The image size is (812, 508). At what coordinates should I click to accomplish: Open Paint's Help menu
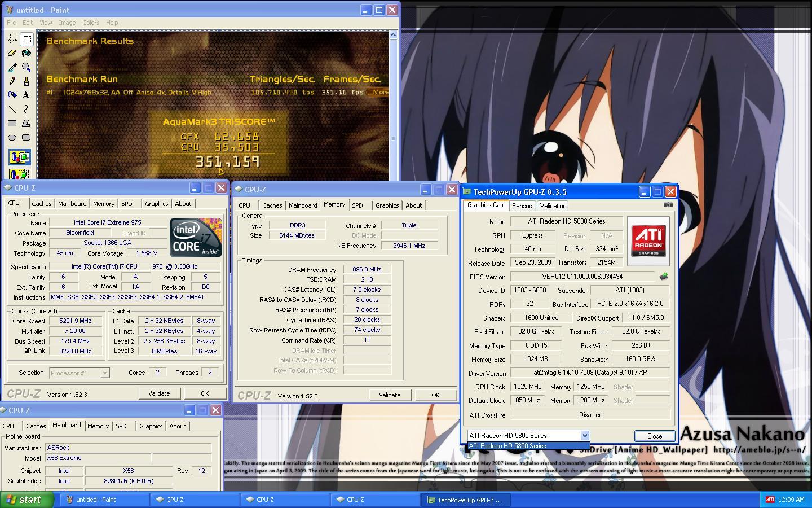(x=112, y=23)
